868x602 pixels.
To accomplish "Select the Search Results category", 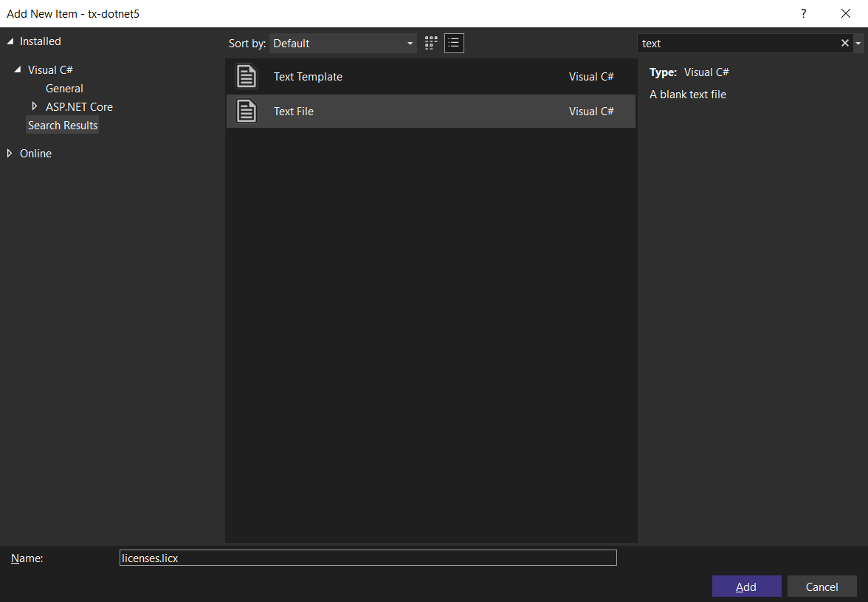I will click(x=63, y=125).
